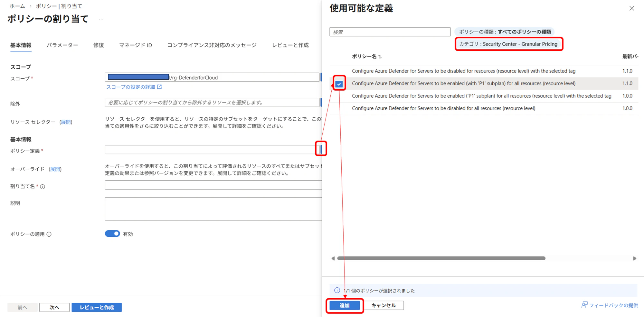Expand the オーバーライド section

(55, 169)
